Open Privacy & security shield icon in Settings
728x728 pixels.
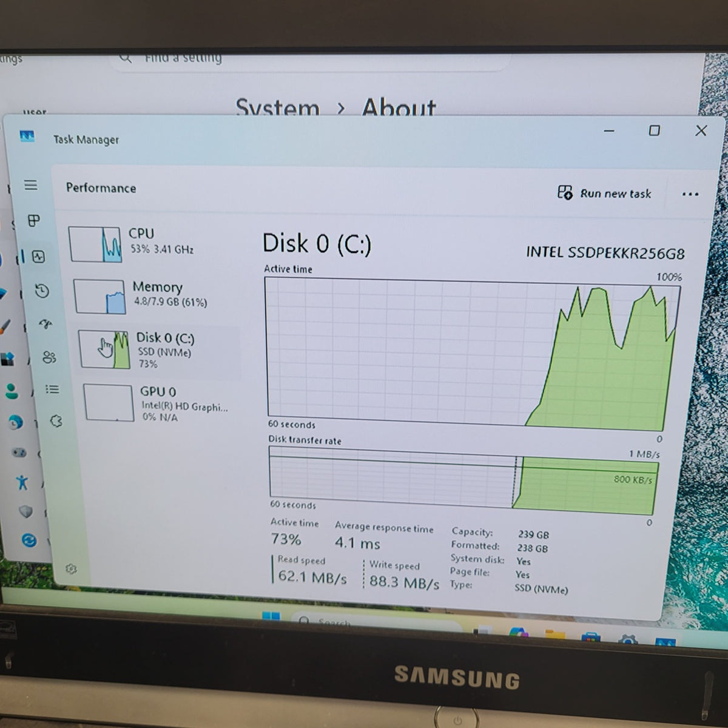(25, 511)
